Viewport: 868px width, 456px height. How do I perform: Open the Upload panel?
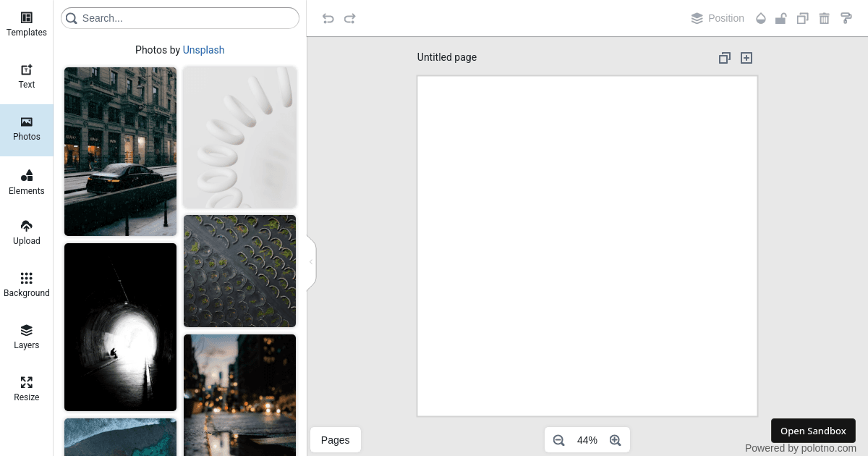point(27,233)
